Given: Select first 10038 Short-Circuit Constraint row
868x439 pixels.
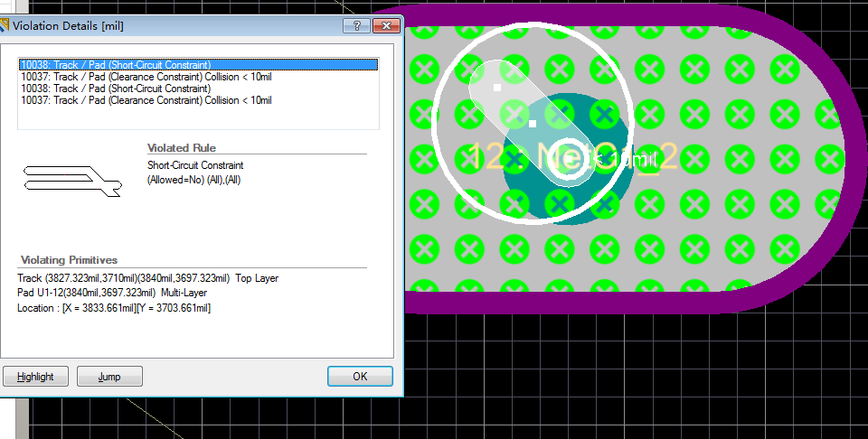Looking at the screenshot, I should pos(199,65).
